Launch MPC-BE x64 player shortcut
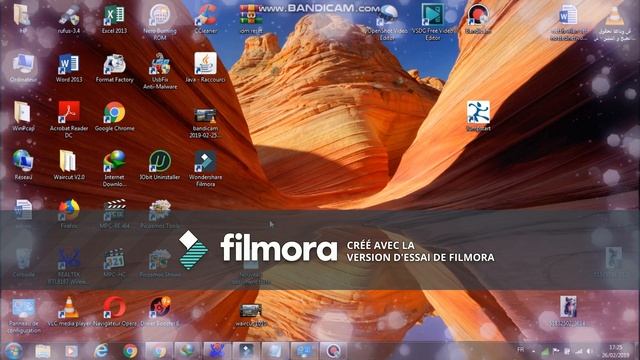 point(114,213)
